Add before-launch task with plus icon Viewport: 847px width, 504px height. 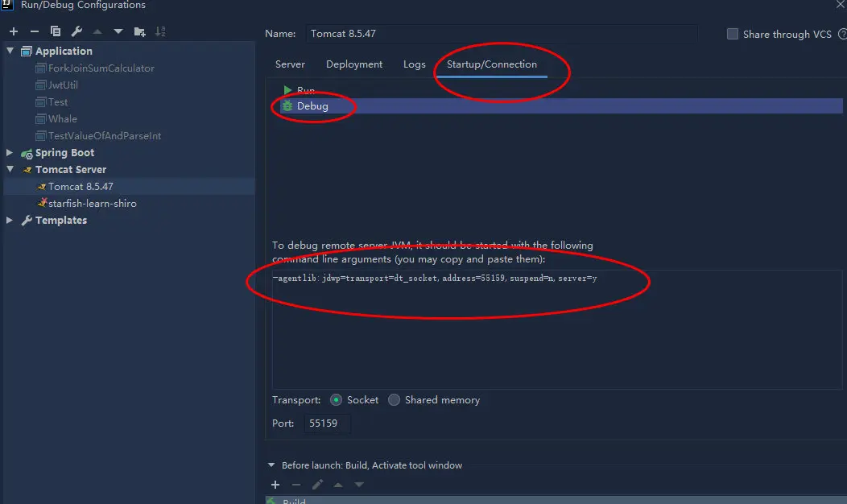tap(275, 485)
